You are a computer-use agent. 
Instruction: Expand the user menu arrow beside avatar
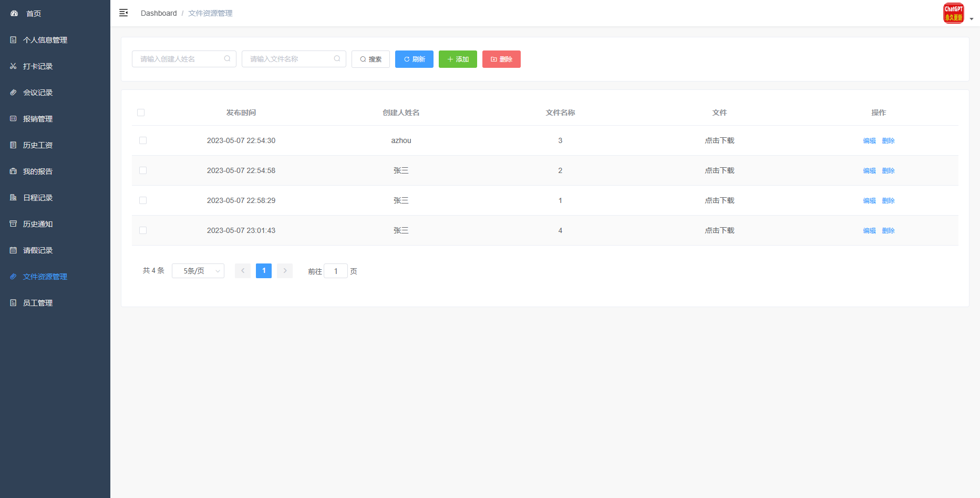[972, 19]
